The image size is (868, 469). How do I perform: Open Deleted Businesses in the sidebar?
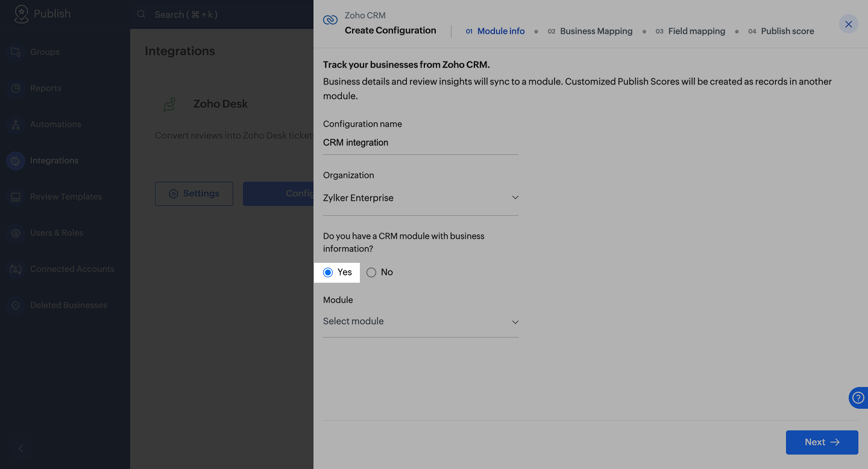[69, 305]
